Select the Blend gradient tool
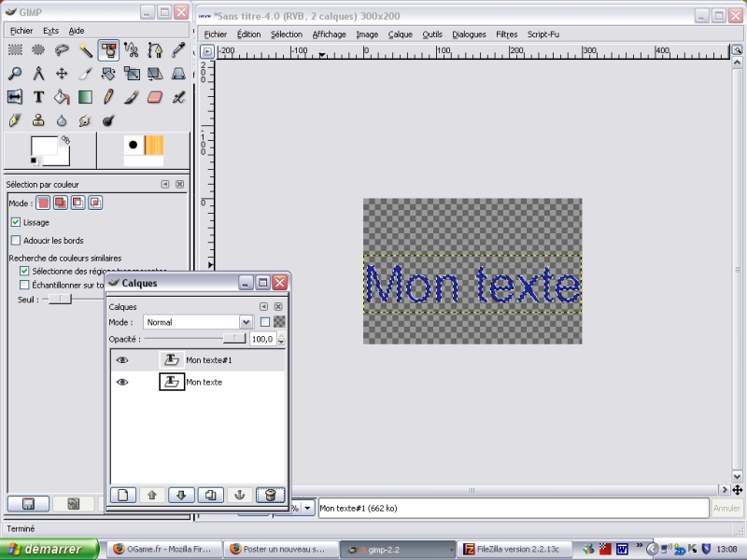 click(85, 97)
